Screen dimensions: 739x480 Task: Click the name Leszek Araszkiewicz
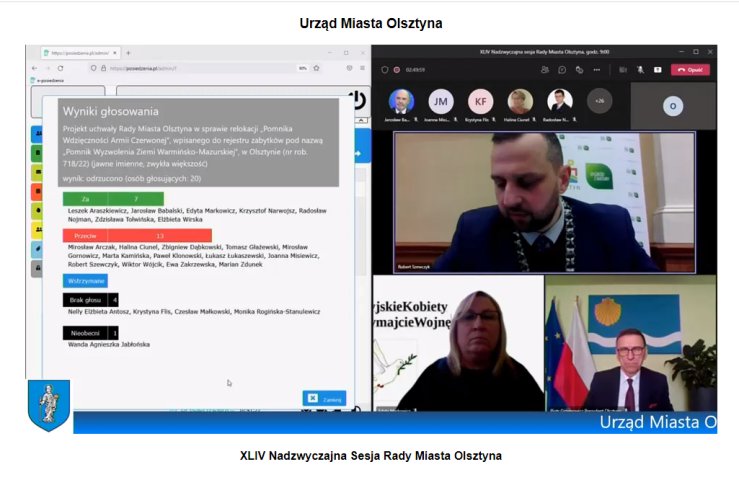[x=97, y=211]
